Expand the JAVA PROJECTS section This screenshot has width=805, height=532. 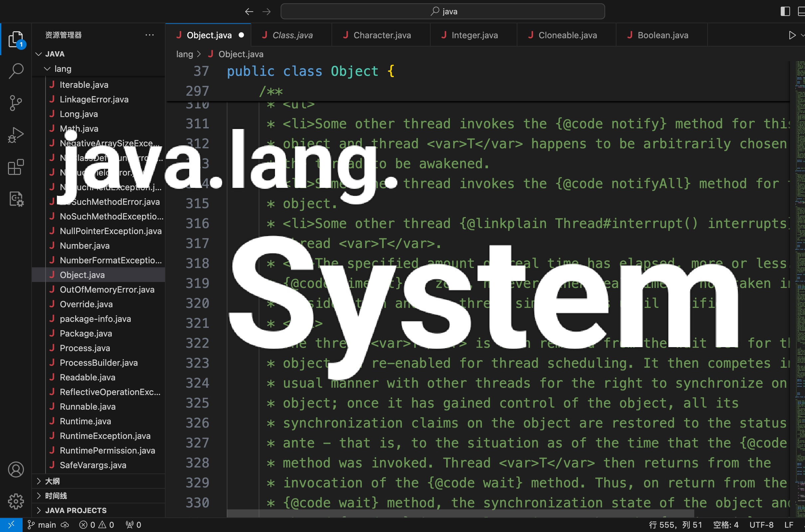98,510
